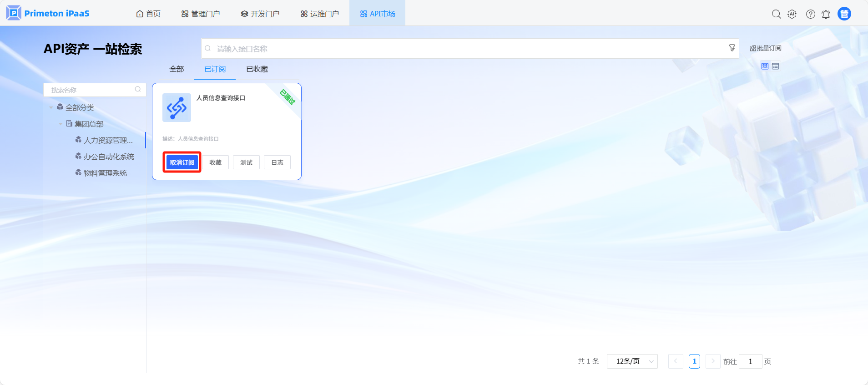Switch to card grid view
Screen dimensions: 868x385
coord(765,66)
